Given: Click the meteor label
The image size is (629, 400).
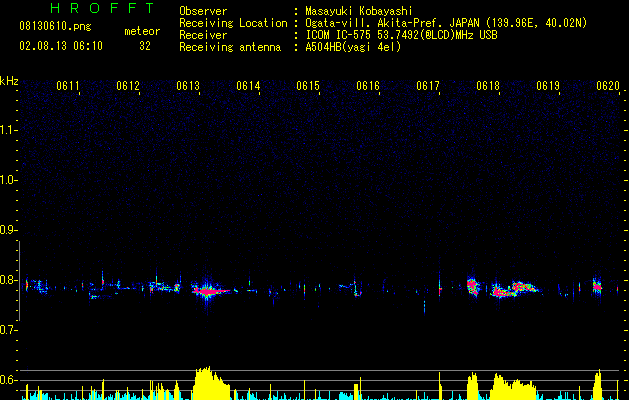Looking at the screenshot, I should point(142,31).
